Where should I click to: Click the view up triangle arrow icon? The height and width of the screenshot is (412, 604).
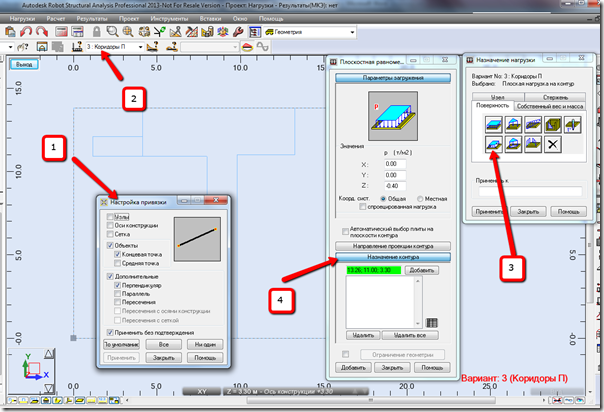[49, 354]
